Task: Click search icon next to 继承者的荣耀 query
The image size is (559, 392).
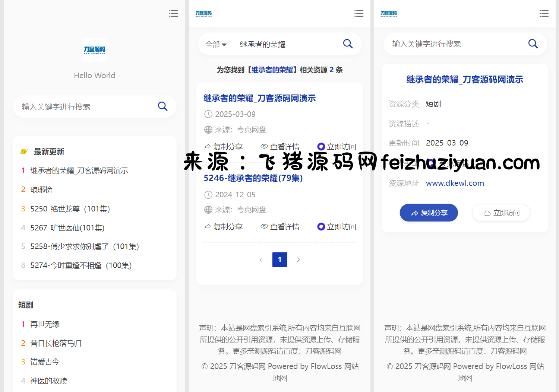Action: coord(348,44)
